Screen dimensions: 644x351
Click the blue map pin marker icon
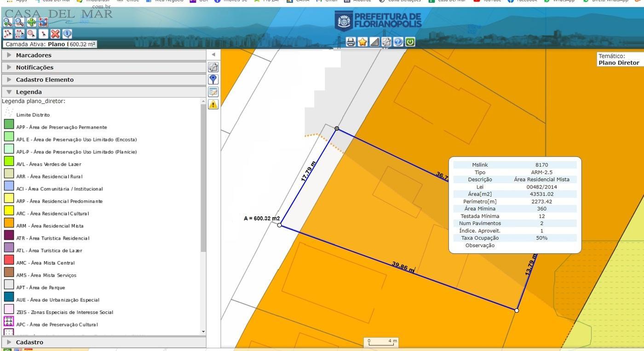pos(213,79)
